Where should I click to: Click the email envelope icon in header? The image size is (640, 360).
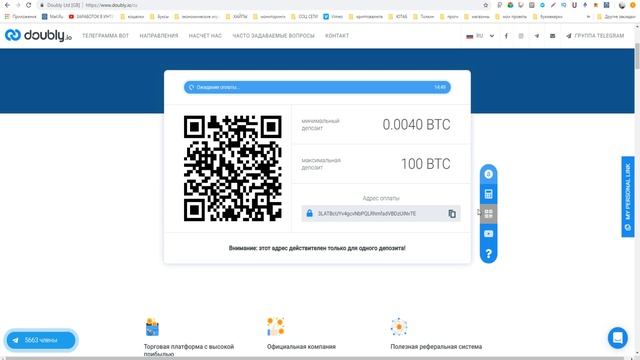552,36
